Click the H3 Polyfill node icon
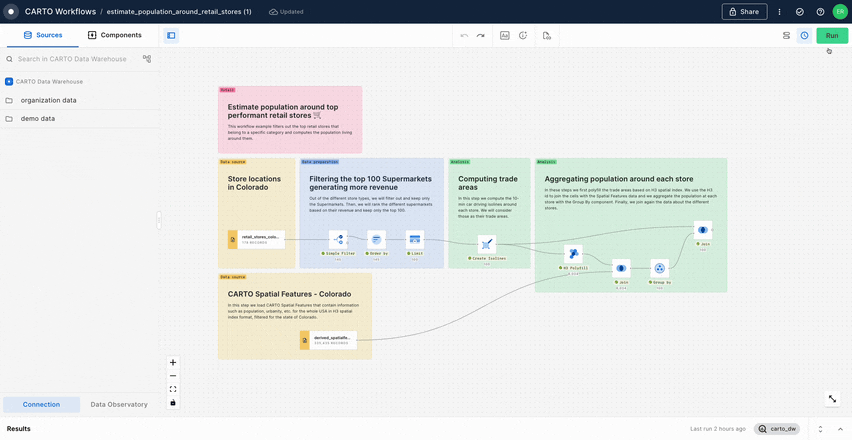Image resolution: width=852 pixels, height=440 pixels. (x=573, y=255)
